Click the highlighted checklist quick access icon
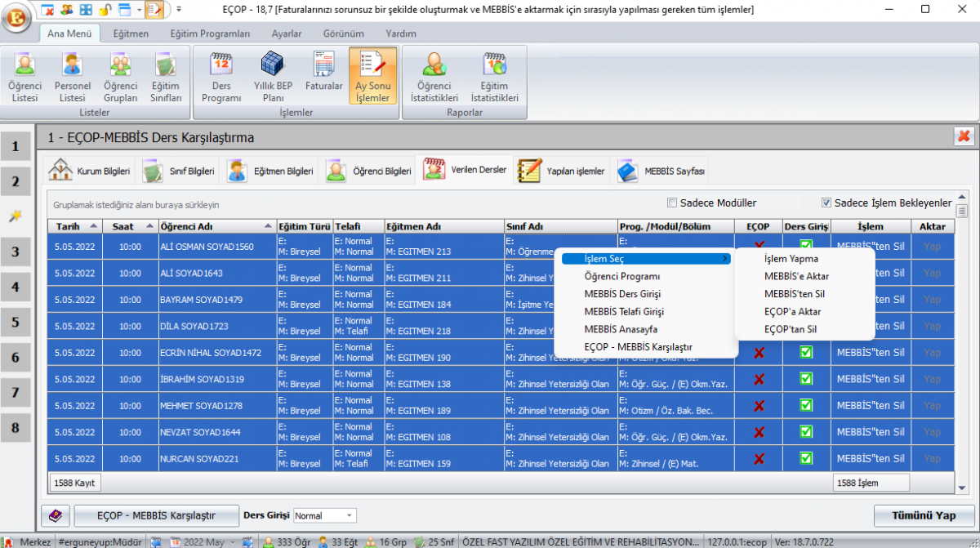 click(x=154, y=10)
